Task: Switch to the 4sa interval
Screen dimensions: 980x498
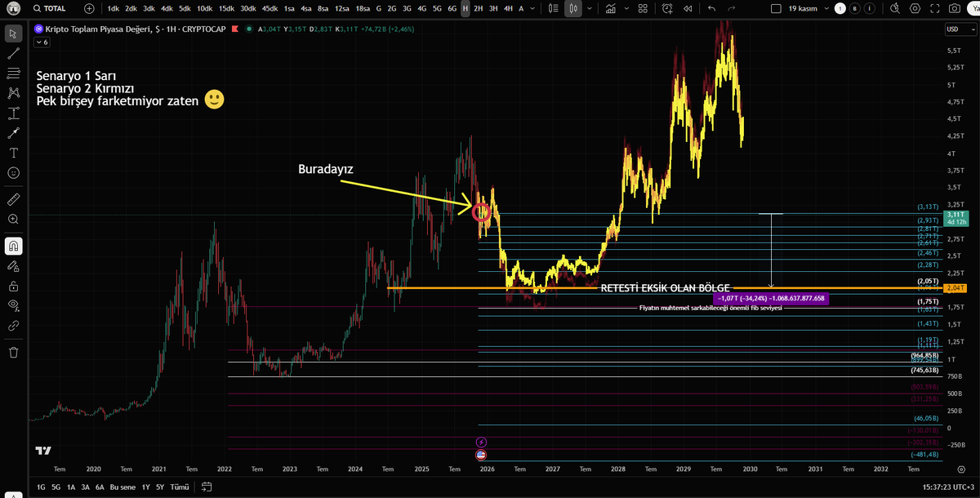Action: click(x=306, y=8)
